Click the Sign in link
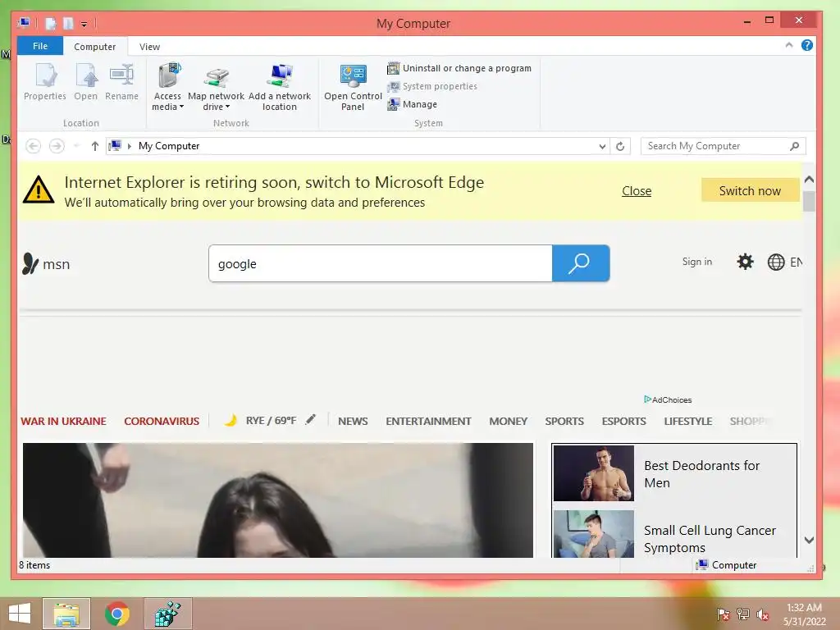Viewport: 840px width, 630px height. coord(697,262)
